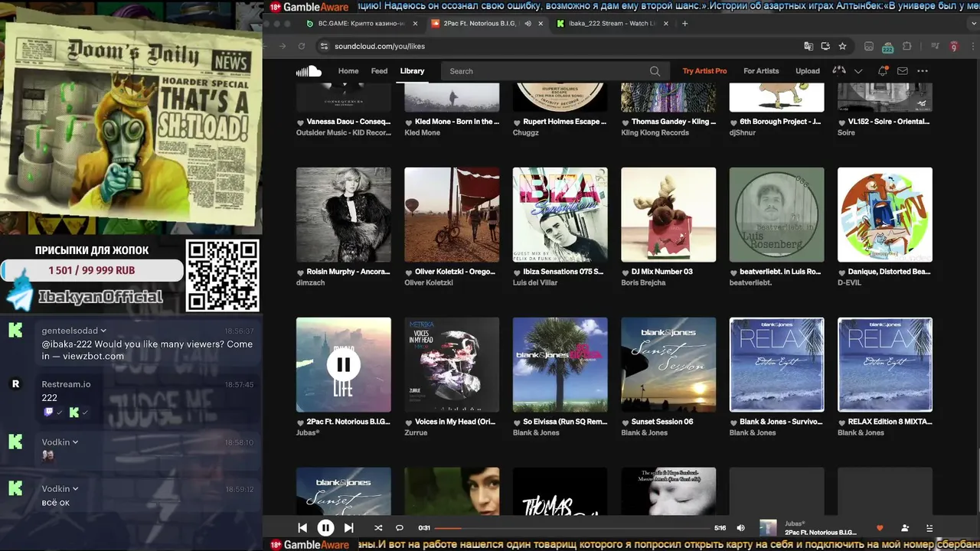Viewport: 980px width, 551px height.
Task: Click the now-playing artwork thumbnail in player
Action: [768, 528]
